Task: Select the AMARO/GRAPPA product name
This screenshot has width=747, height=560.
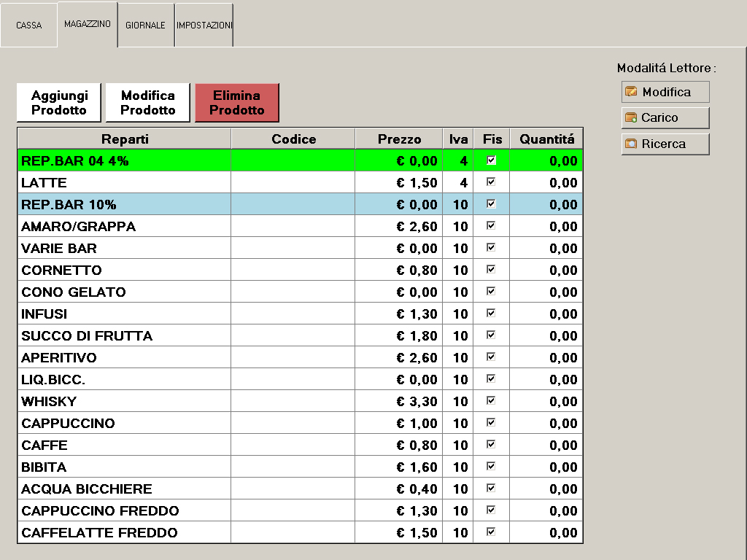Action: click(x=79, y=227)
